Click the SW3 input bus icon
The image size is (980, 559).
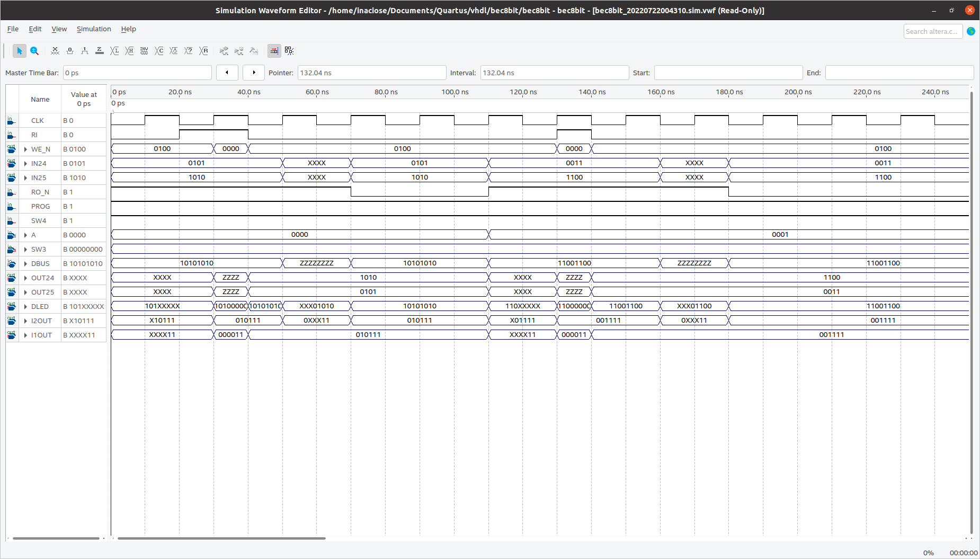point(12,250)
